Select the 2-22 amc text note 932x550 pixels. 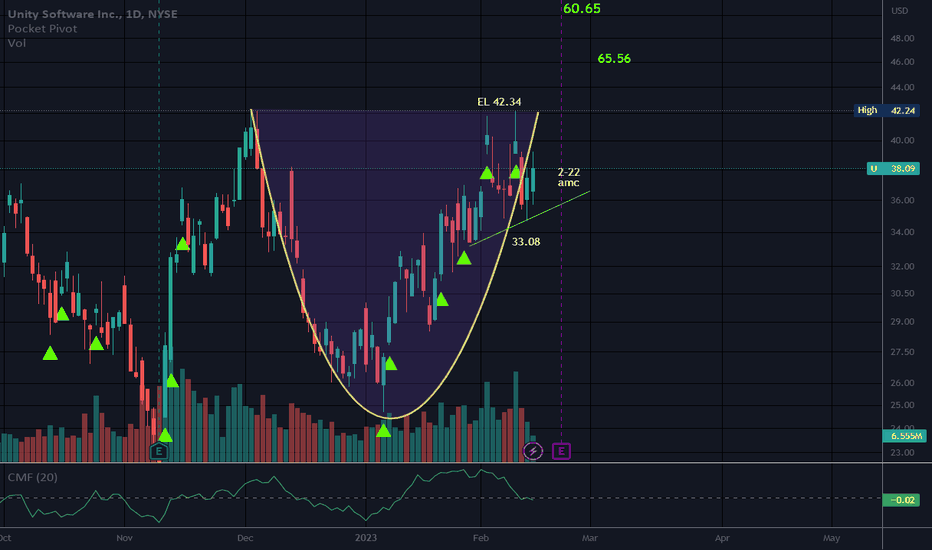click(x=568, y=177)
